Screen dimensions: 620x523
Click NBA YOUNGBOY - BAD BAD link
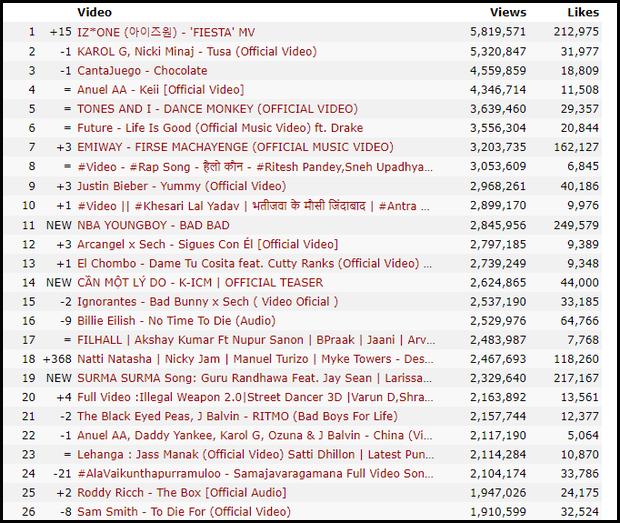pyautogui.click(x=153, y=224)
